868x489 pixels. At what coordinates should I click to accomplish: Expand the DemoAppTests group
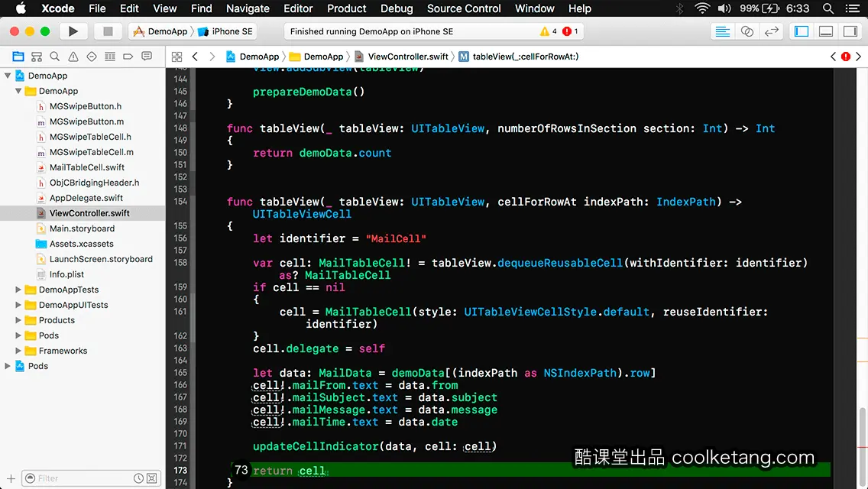[x=18, y=290]
